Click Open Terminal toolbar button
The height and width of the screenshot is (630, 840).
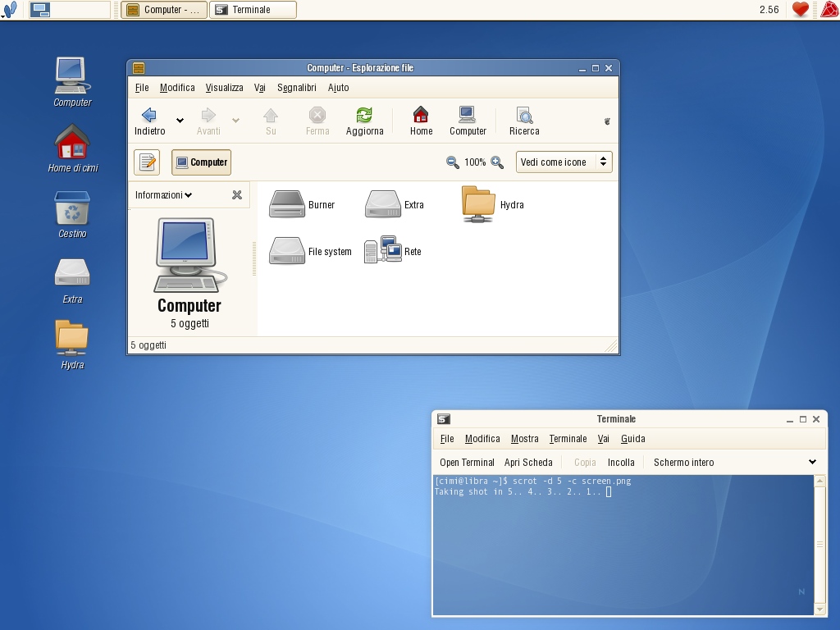point(467,463)
